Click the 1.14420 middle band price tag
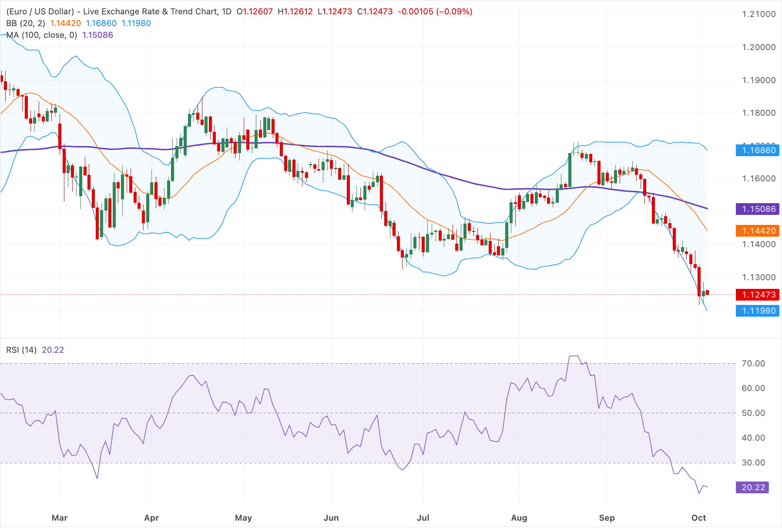The width and height of the screenshot is (782, 532). (758, 231)
